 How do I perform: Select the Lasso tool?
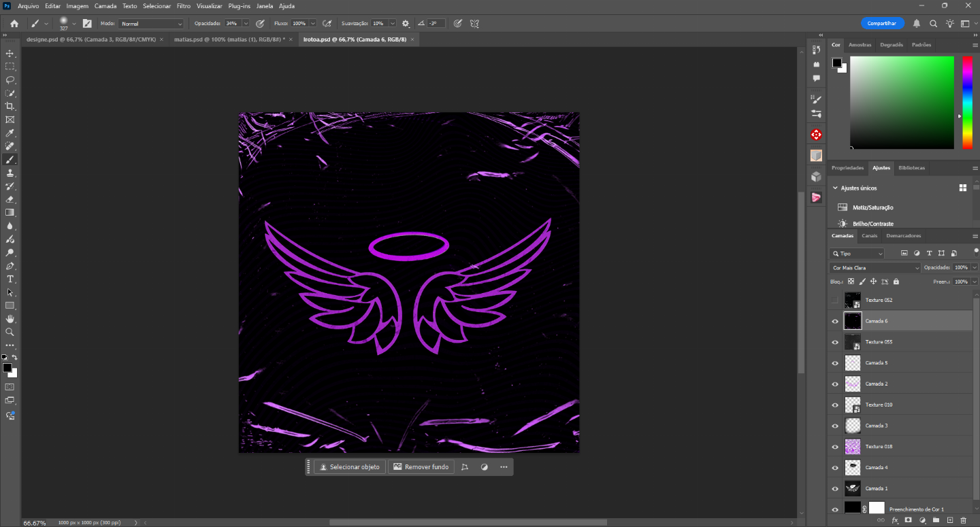10,80
